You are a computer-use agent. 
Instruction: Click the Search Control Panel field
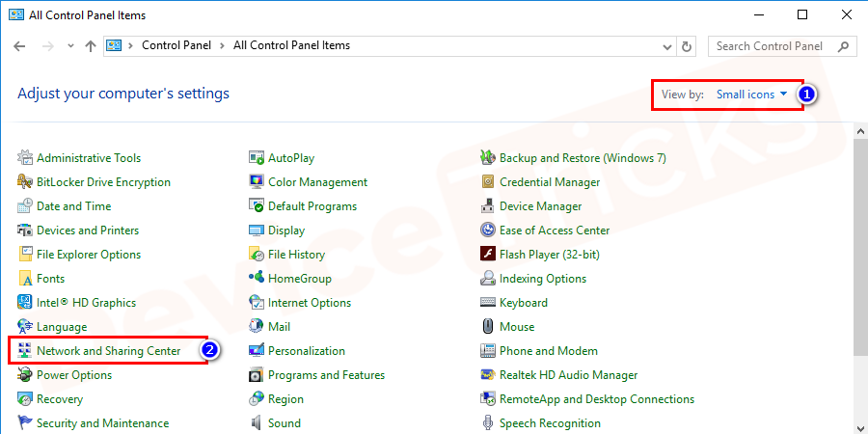pyautogui.click(x=772, y=46)
